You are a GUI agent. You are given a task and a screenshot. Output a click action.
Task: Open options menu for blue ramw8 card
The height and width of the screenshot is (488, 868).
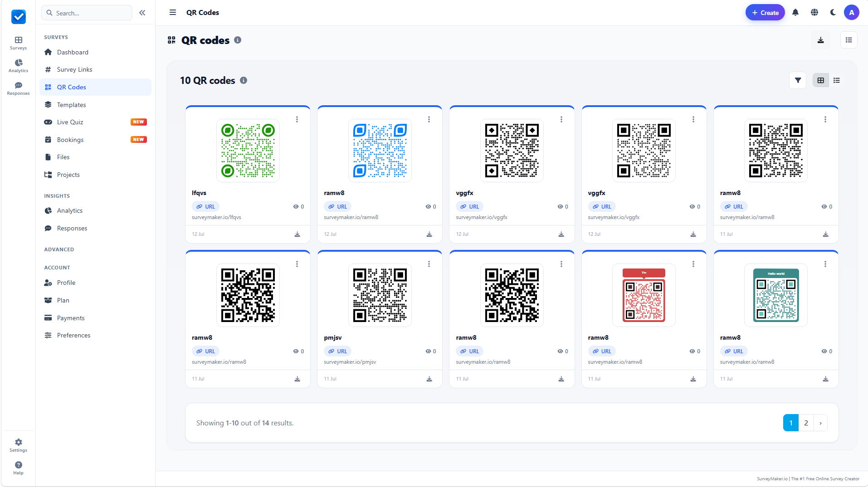click(429, 119)
